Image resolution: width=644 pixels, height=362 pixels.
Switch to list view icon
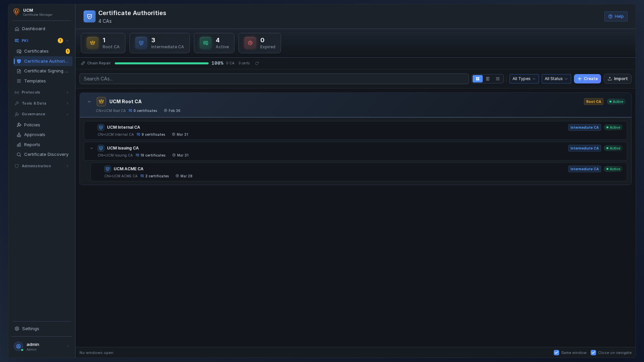tap(498, 79)
